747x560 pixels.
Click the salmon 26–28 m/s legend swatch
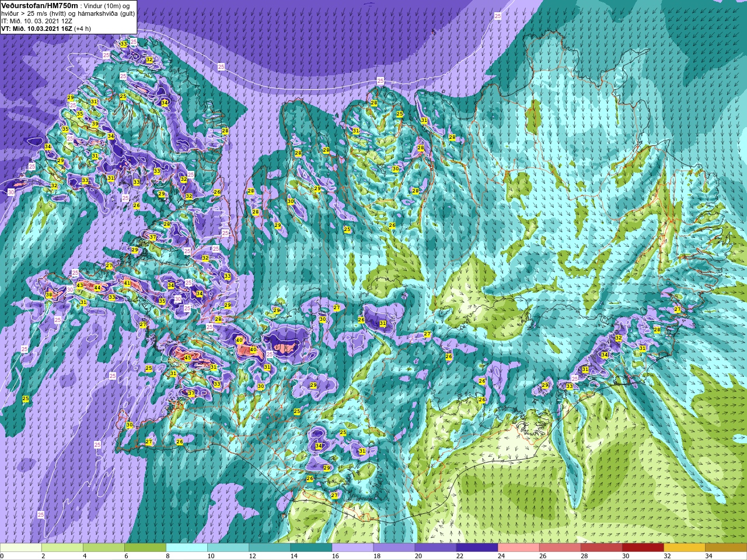[x=560, y=548]
